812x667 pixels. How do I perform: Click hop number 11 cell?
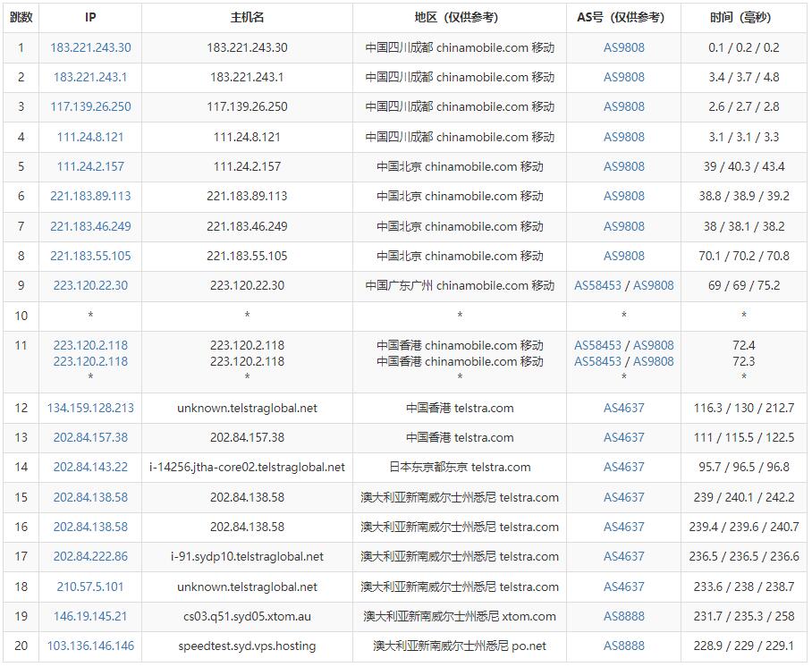pyautogui.click(x=21, y=362)
